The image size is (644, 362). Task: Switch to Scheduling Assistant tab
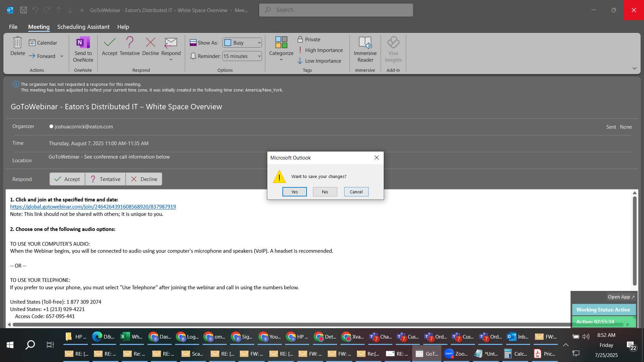click(83, 27)
